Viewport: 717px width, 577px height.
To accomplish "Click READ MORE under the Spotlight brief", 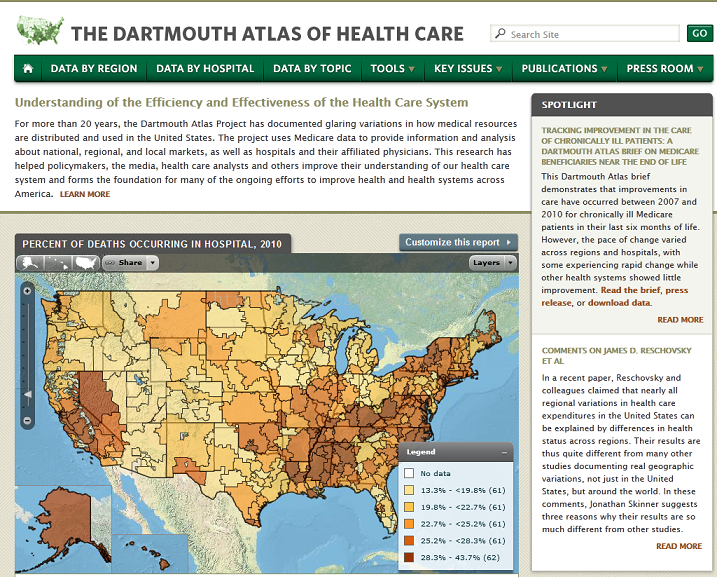I will 680,320.
